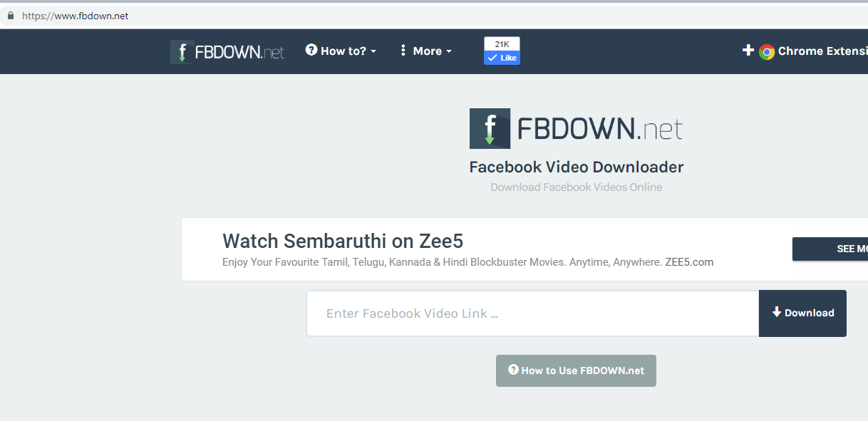Open Watch Sembaruthi on Zee5 ad title
Image resolution: width=868 pixels, height=431 pixels.
[x=343, y=240]
